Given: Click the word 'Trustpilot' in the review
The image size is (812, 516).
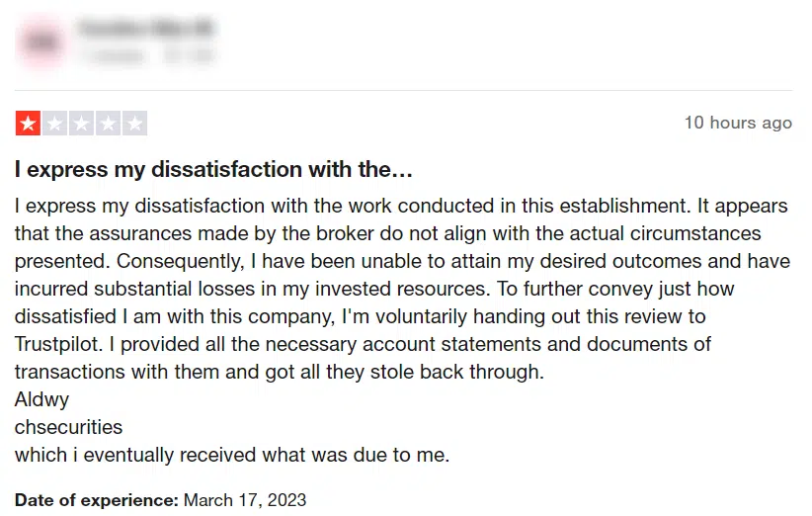Looking at the screenshot, I should pyautogui.click(x=58, y=344).
